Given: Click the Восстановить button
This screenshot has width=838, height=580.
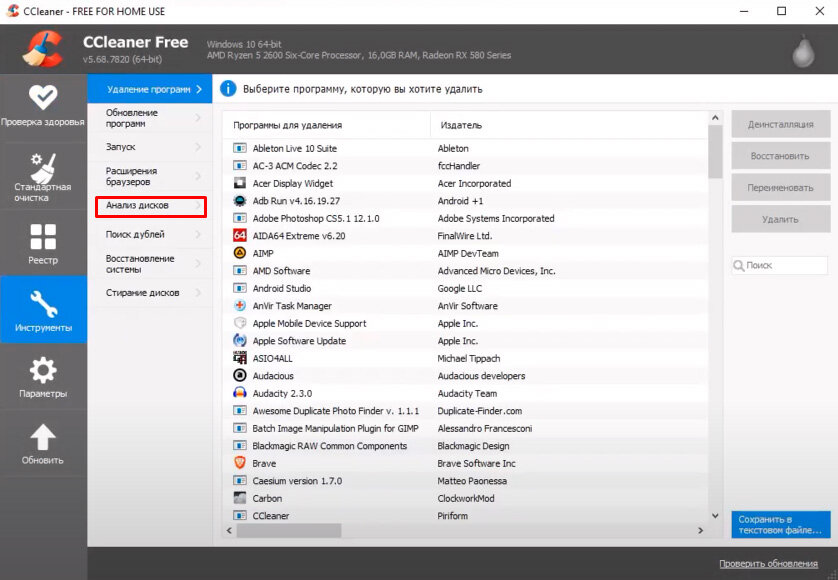Looking at the screenshot, I should click(x=780, y=156).
